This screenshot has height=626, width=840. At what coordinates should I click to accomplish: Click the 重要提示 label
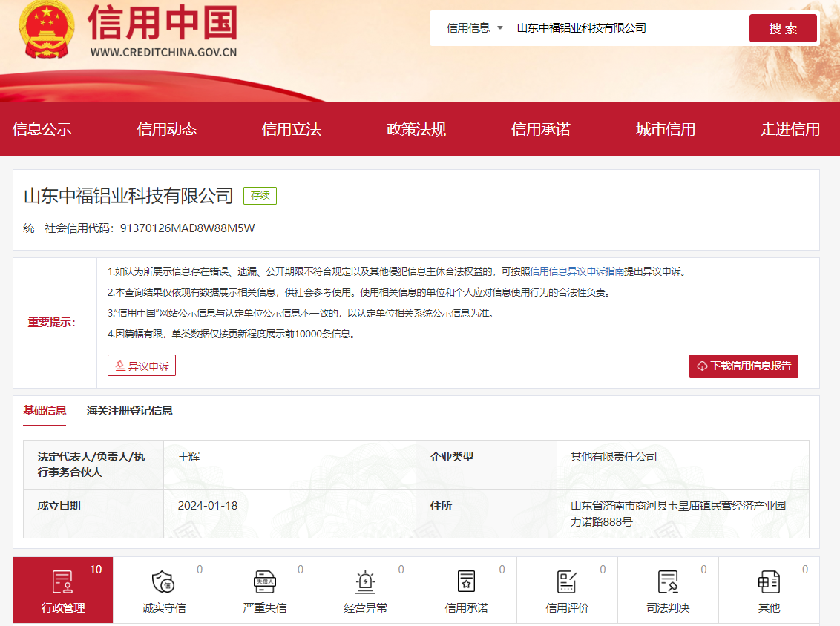(x=51, y=323)
